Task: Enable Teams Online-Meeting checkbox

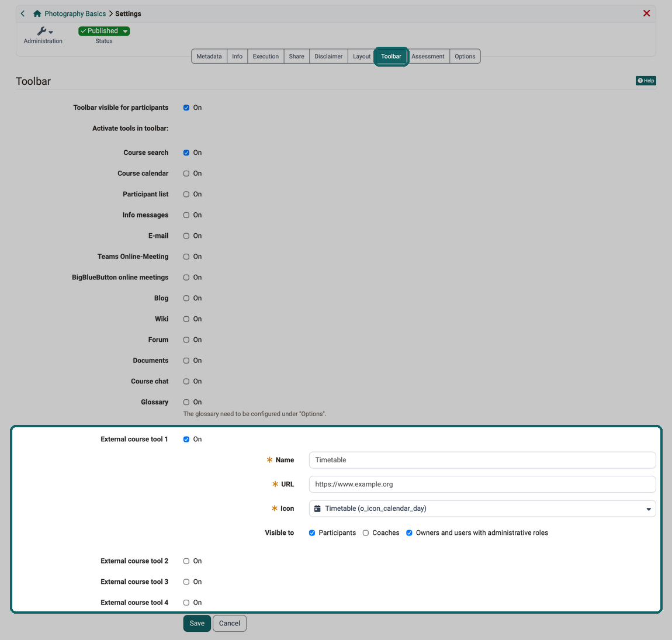Action: (x=186, y=257)
